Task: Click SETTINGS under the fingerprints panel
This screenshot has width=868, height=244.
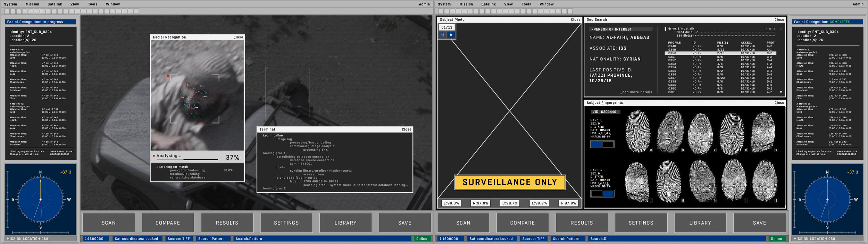Action: point(641,223)
